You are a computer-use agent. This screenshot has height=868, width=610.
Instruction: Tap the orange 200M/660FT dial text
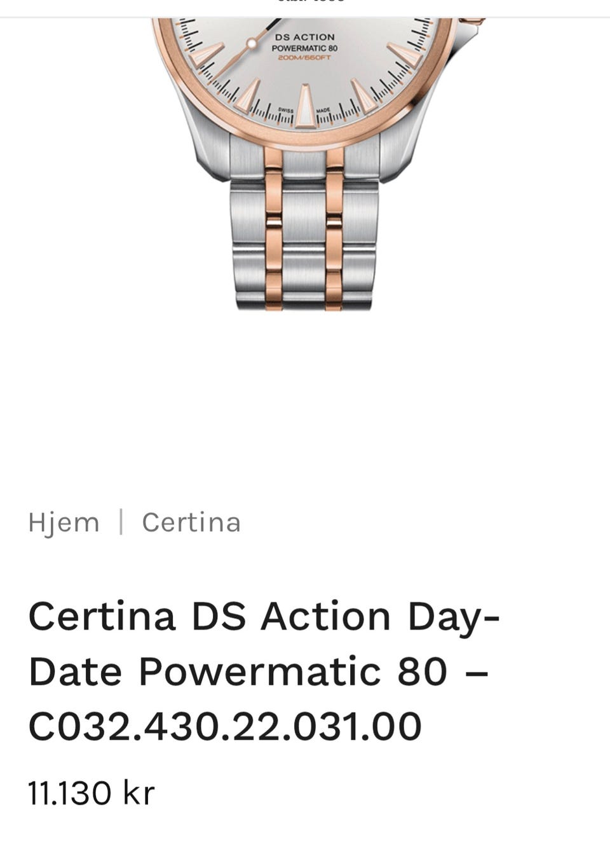(x=304, y=58)
